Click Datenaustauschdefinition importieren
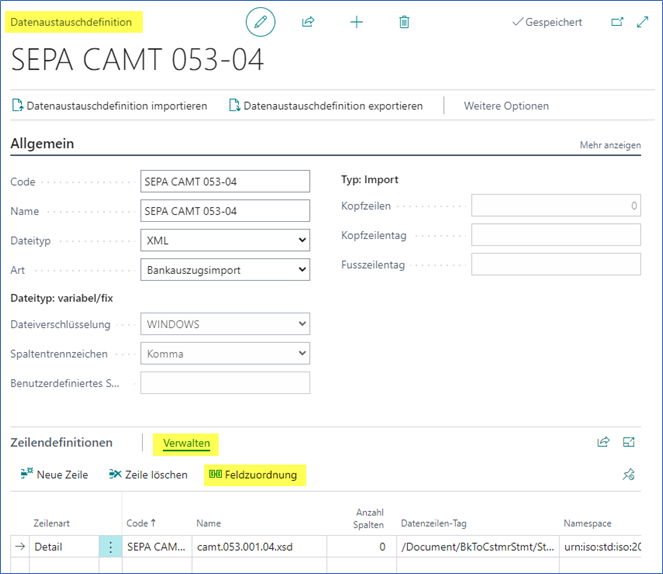The width and height of the screenshot is (663, 574). 110,106
